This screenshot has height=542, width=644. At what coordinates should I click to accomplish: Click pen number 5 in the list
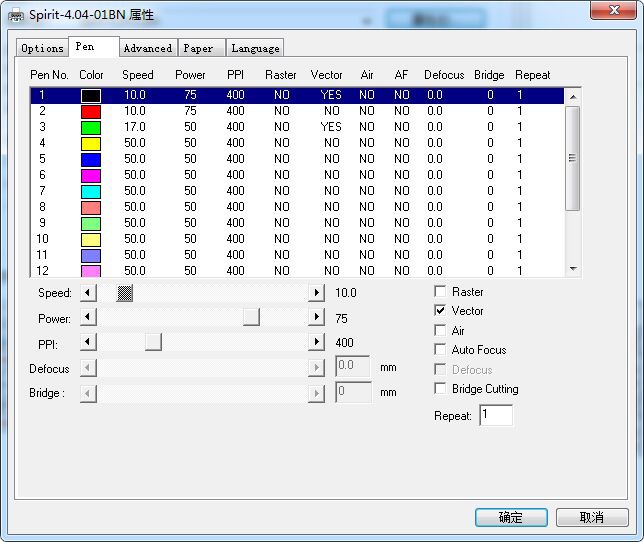point(42,159)
